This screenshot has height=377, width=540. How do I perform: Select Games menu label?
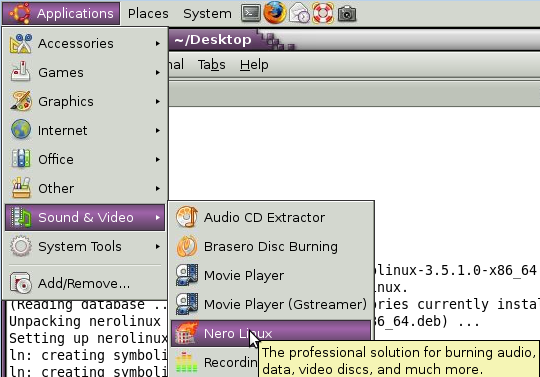point(61,72)
